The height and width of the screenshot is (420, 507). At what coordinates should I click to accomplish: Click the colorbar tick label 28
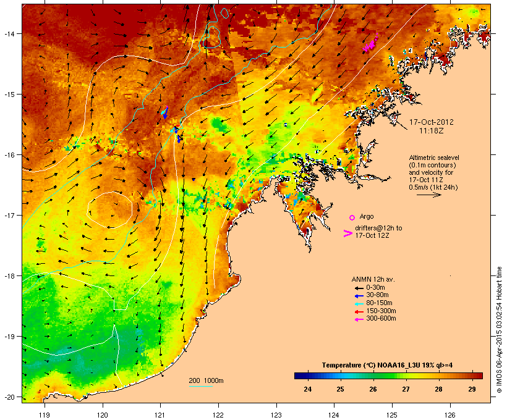pyautogui.click(x=438, y=389)
